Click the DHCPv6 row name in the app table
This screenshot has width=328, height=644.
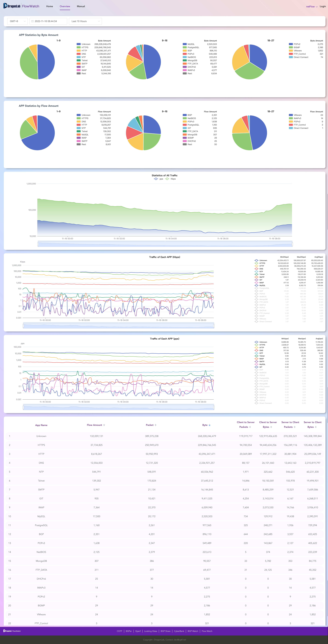pos(41,579)
